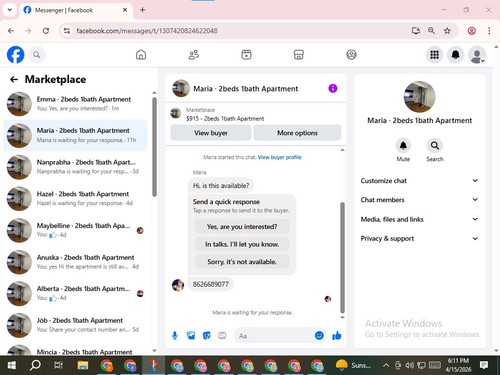Send quick reply 'Sorry, it's not available.'
Viewport: 500px width, 375px height.
coord(242,262)
